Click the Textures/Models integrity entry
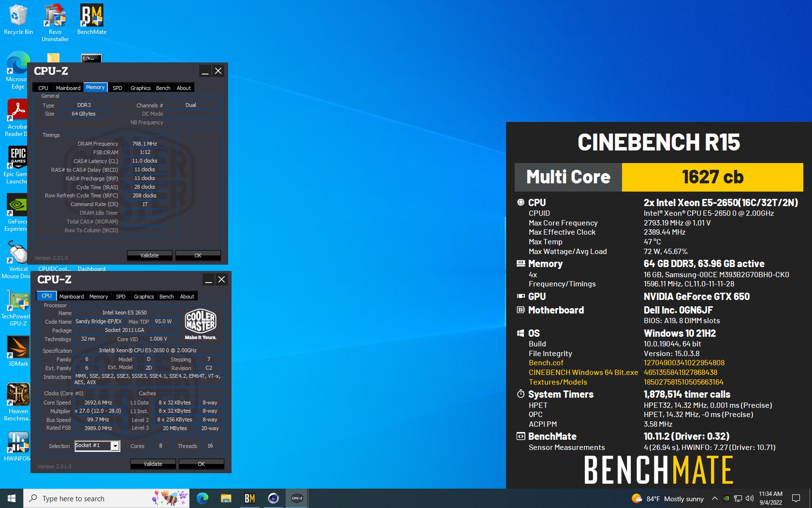812x508 pixels. point(558,382)
